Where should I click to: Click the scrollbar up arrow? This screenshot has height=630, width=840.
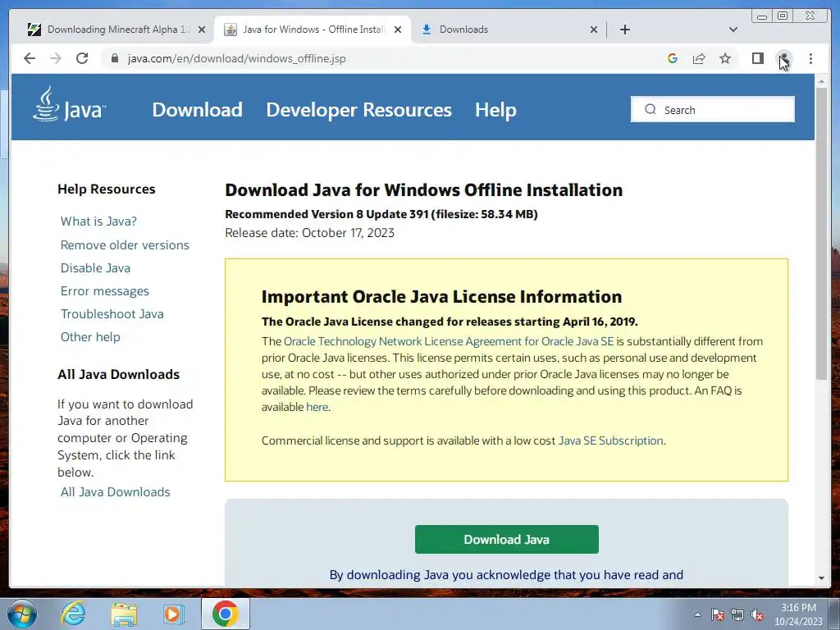(x=821, y=81)
